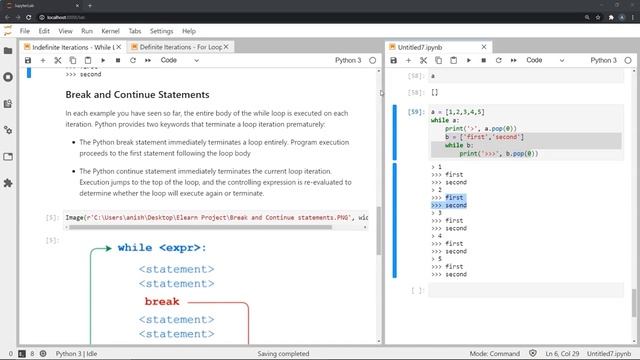The height and width of the screenshot is (360, 640).
Task: Open the Open Tabs sidebar icon
Action: (8, 157)
